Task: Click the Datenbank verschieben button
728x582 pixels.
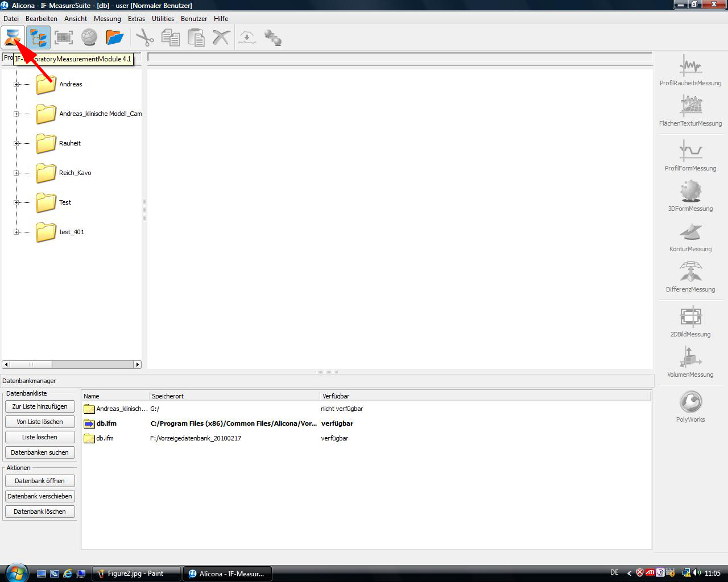Action: (40, 496)
